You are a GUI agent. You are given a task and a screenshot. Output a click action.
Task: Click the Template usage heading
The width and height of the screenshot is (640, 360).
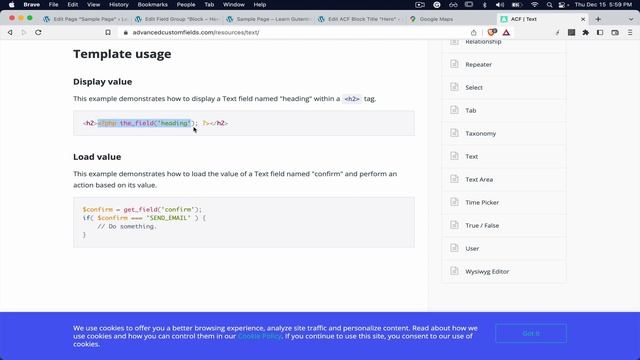122,54
